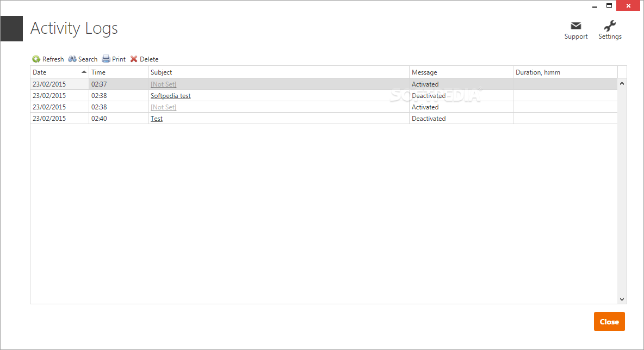Screen dimensions: 644x350
Task: Sort by the Time column header
Action: (x=118, y=72)
